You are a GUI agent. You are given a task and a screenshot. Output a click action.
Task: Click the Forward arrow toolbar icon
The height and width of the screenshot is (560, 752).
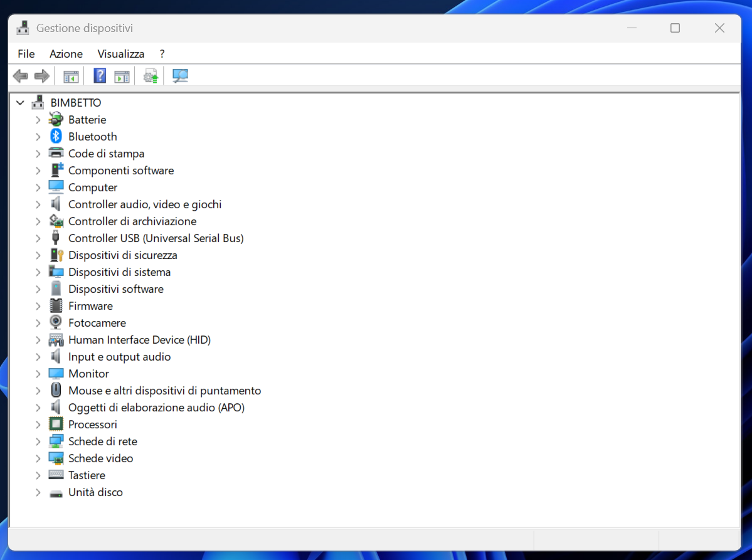point(42,76)
